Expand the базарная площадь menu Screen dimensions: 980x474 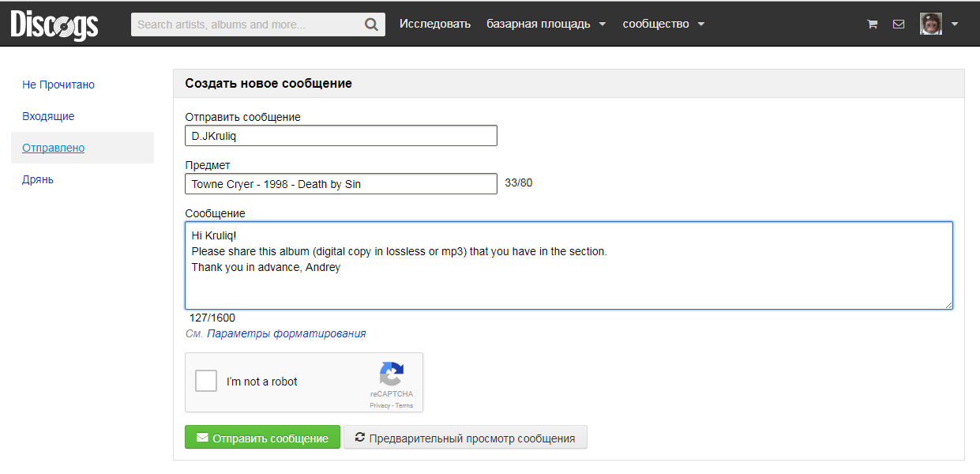pos(546,24)
